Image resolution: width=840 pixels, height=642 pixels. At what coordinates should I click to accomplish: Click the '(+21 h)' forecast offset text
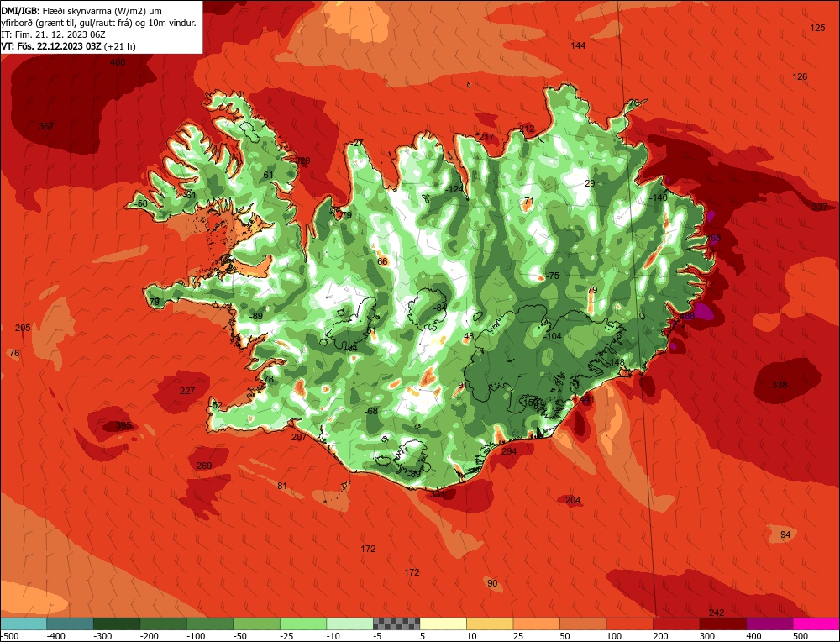120,46
